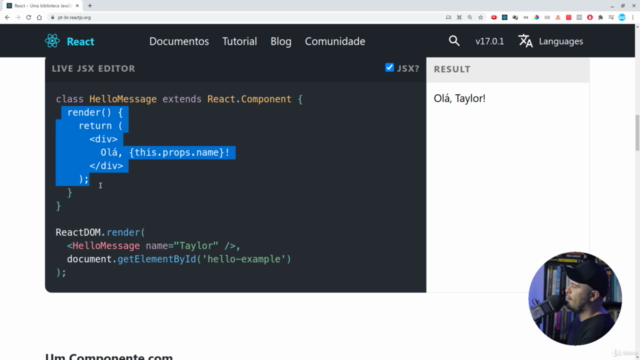The image size is (640, 360).
Task: Click 'React.Component' in the code
Action: pos(249,99)
